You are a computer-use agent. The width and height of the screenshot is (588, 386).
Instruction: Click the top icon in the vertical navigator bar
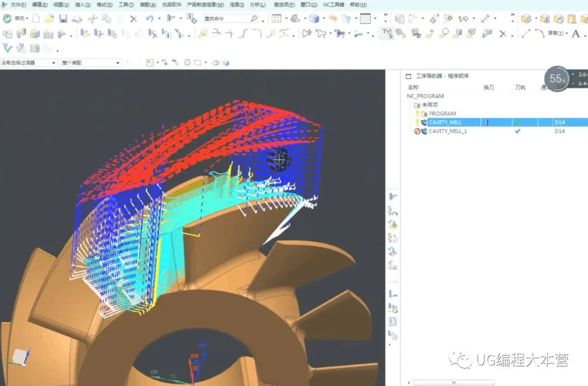[393, 197]
